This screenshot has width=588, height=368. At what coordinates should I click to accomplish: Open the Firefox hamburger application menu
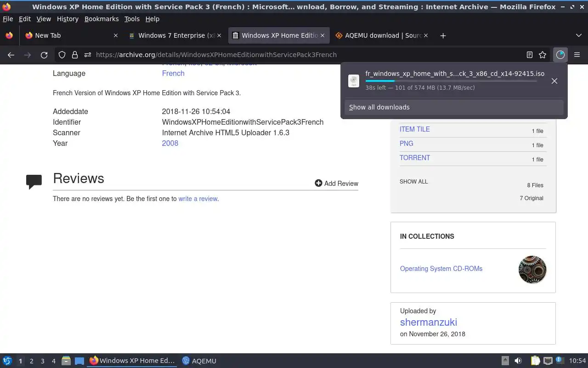[577, 55]
